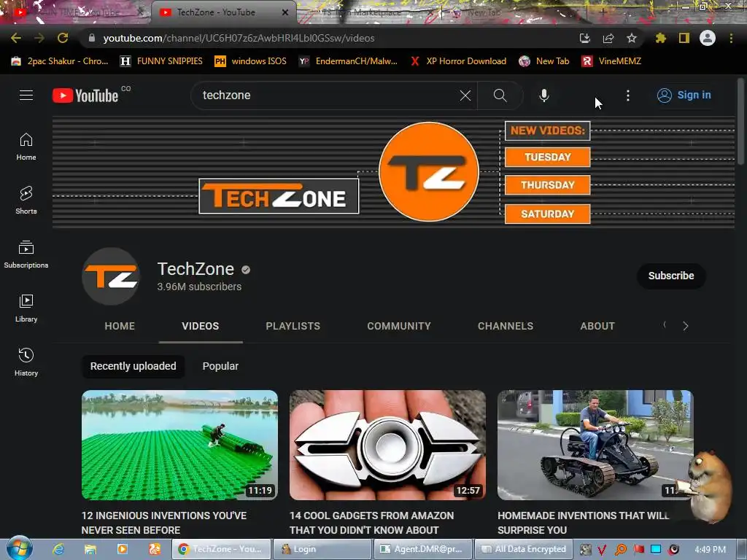Viewport: 747px width, 560px height.
Task: Click the 4:49 PM taskbar clock
Action: click(x=710, y=549)
